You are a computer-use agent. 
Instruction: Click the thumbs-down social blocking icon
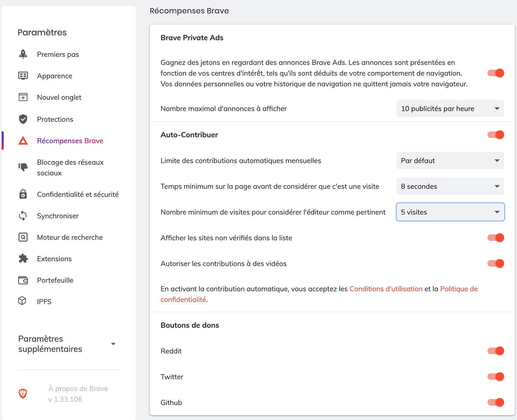pos(23,167)
